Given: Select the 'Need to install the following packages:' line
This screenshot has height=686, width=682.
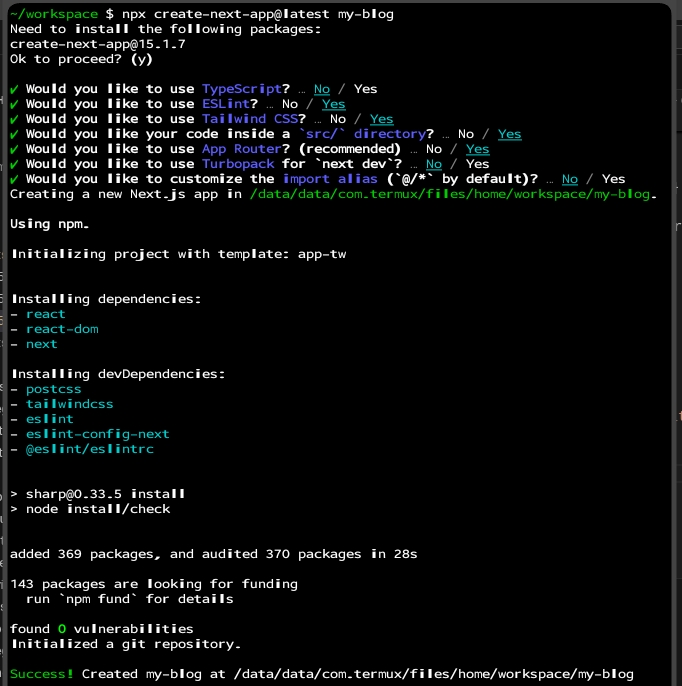Looking at the screenshot, I should tap(165, 29).
